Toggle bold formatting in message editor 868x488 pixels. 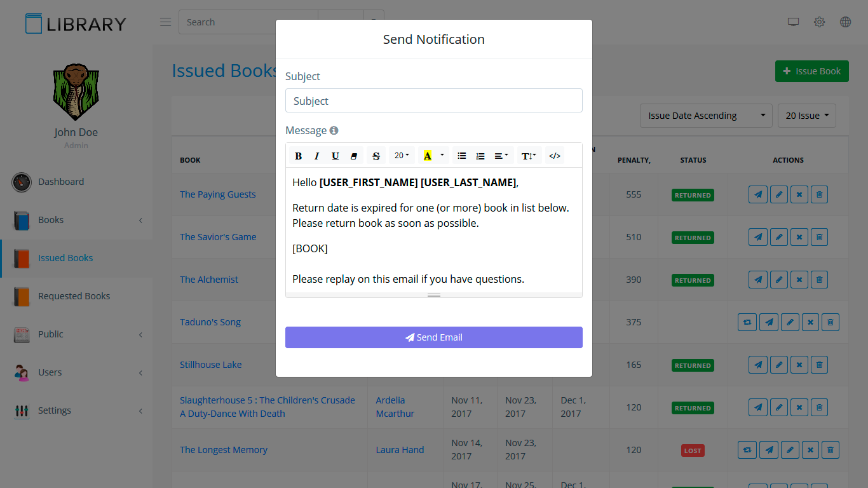point(299,156)
